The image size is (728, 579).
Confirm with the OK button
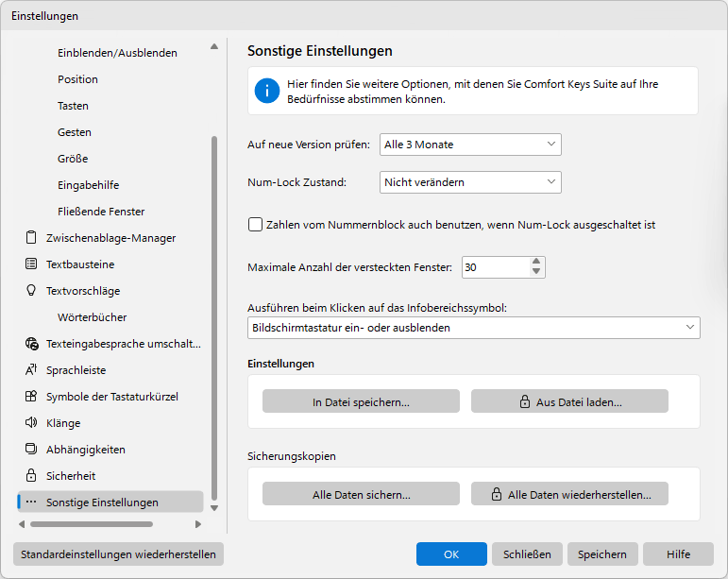point(451,554)
